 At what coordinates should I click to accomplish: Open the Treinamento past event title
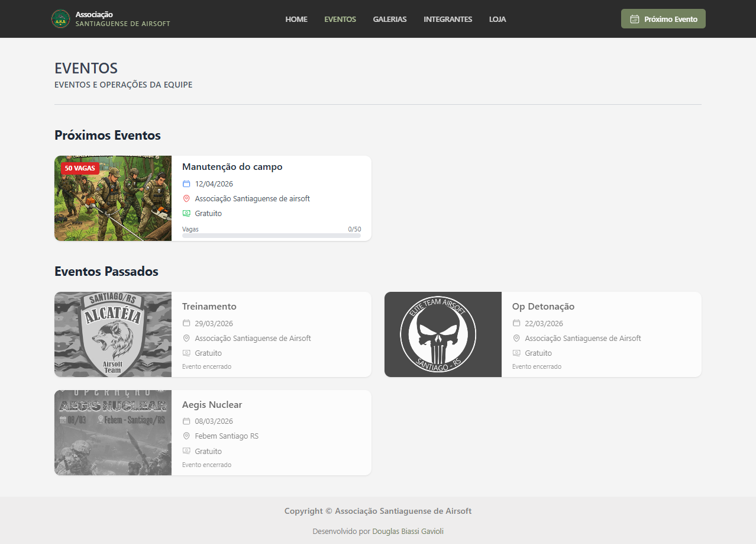(x=209, y=307)
